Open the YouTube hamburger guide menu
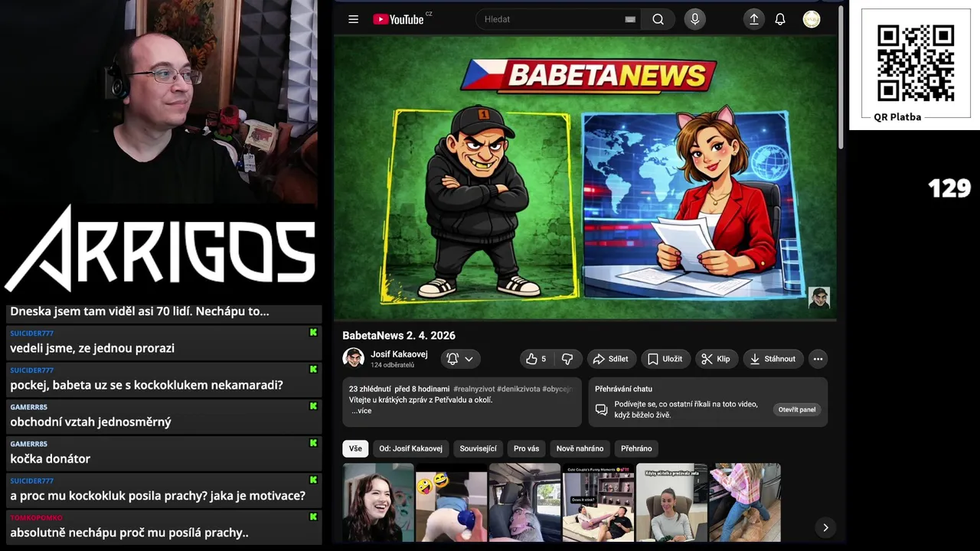980x551 pixels. [x=353, y=19]
